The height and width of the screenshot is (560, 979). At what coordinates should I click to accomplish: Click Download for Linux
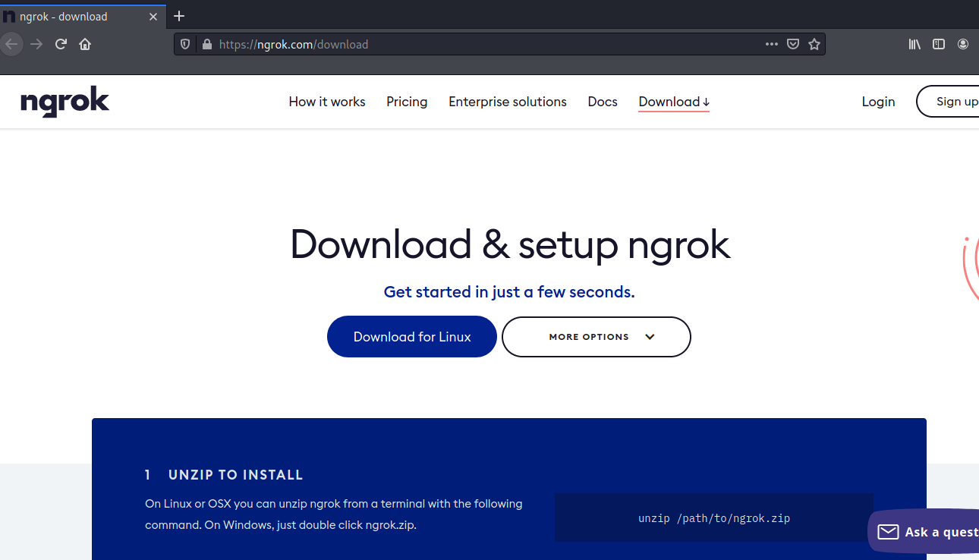coord(411,336)
